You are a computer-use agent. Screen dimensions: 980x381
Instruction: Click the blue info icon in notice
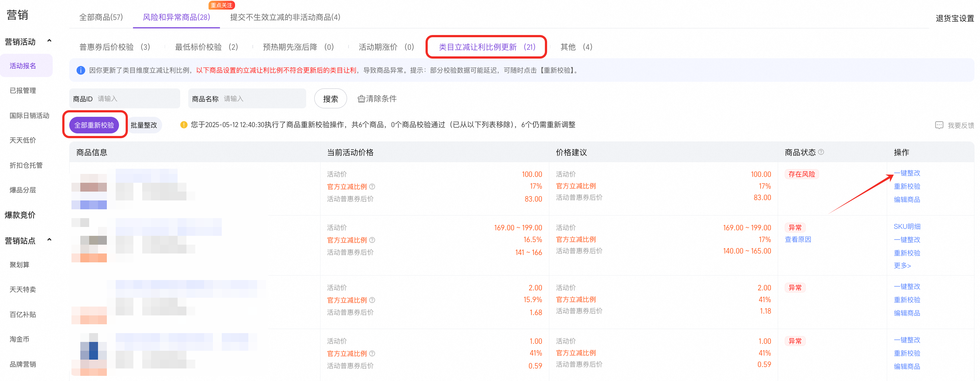click(81, 70)
